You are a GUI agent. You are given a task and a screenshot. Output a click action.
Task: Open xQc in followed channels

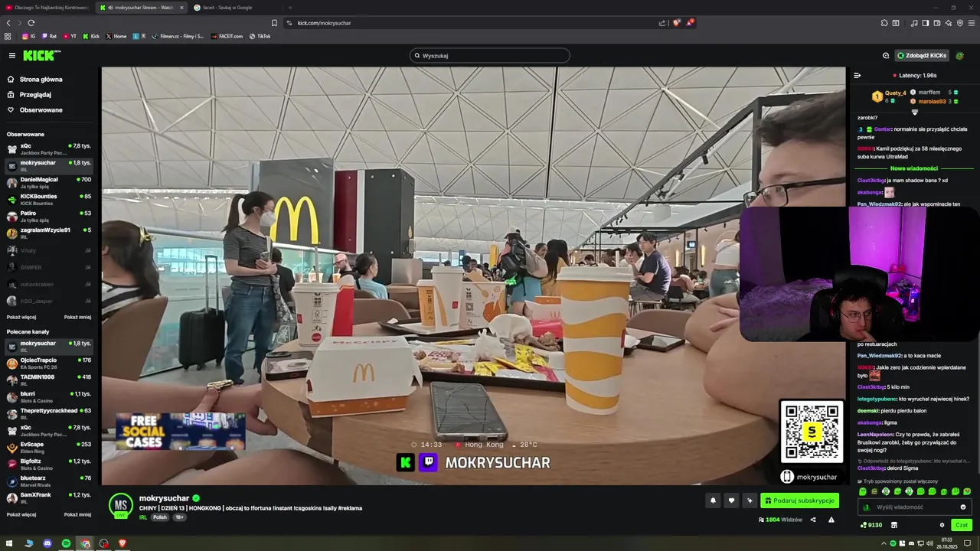49,148
